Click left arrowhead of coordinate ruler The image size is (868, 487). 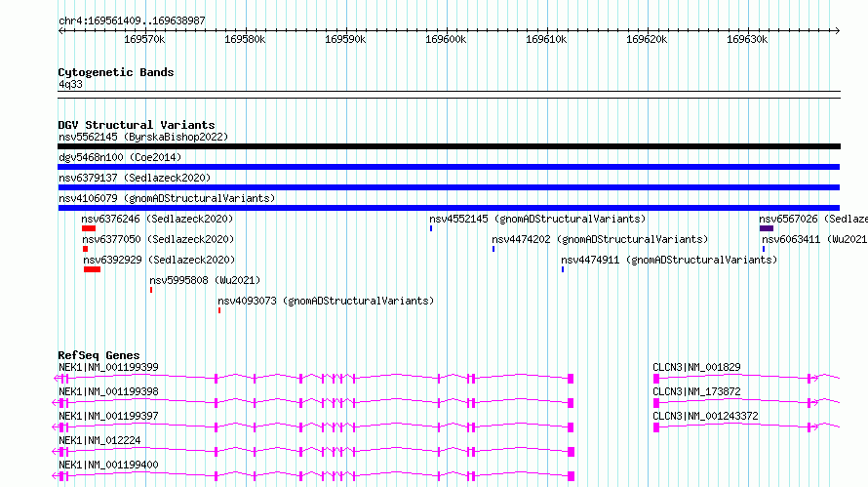pos(60,31)
